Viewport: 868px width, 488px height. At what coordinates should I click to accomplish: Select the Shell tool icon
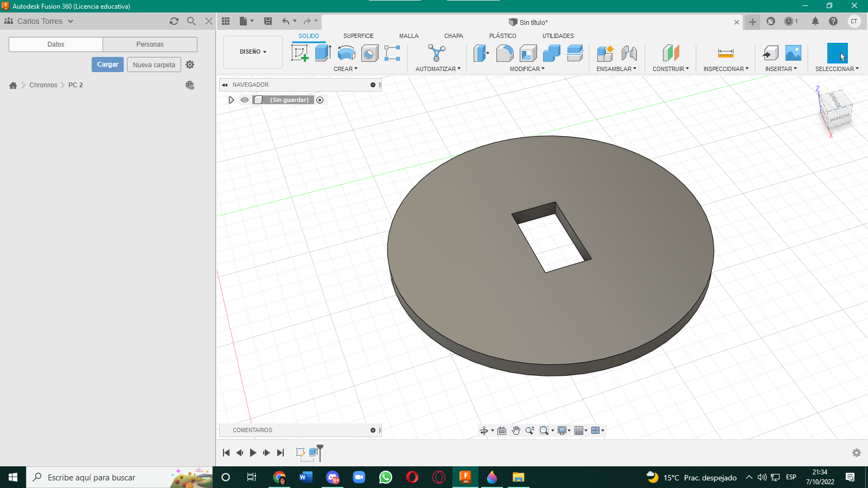pos(528,53)
